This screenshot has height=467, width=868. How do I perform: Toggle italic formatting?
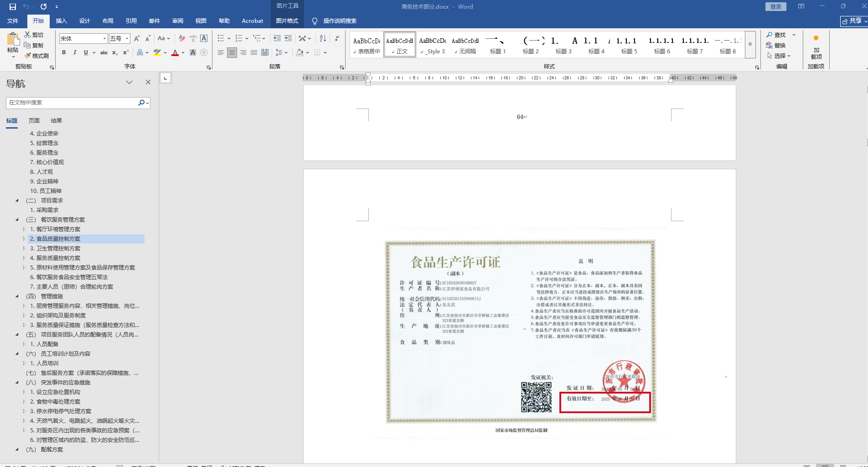point(75,52)
